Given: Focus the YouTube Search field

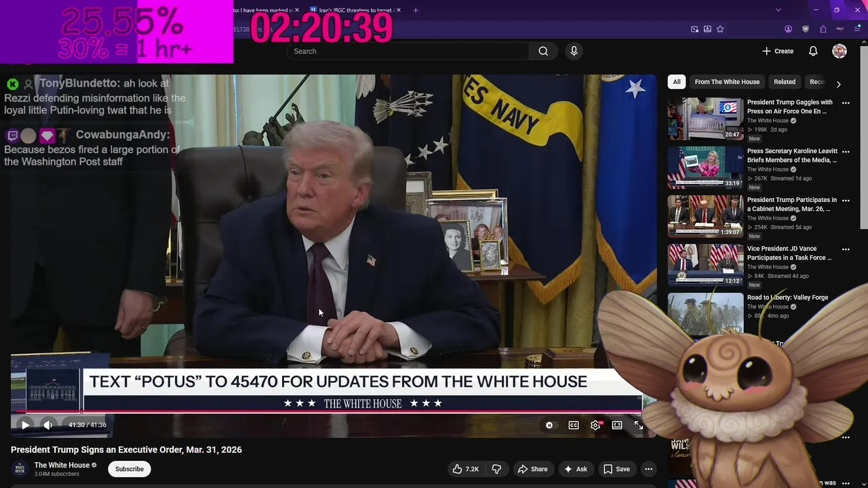Looking at the screenshot, I should [x=409, y=51].
